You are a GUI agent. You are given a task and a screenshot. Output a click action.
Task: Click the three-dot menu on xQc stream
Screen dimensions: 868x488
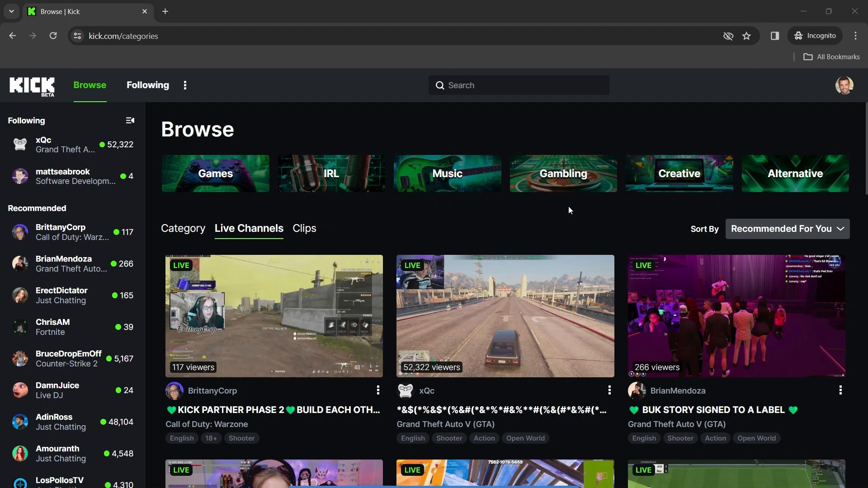[x=609, y=391]
